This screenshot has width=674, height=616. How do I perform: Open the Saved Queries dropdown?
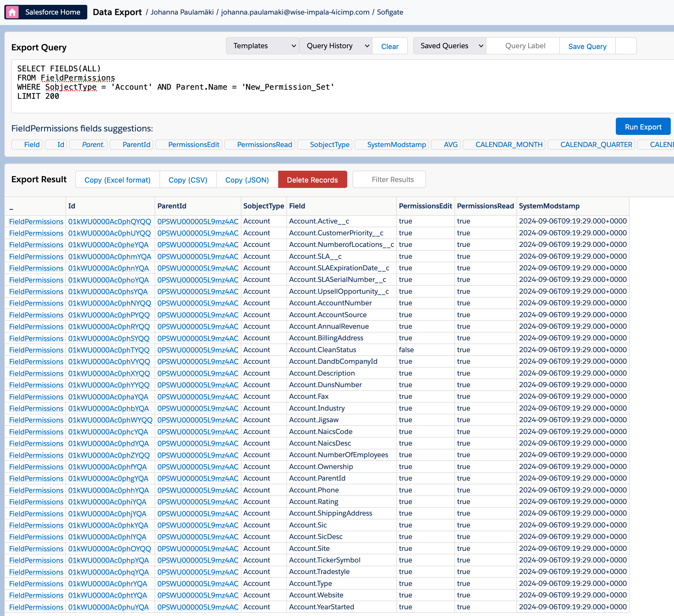(x=449, y=46)
